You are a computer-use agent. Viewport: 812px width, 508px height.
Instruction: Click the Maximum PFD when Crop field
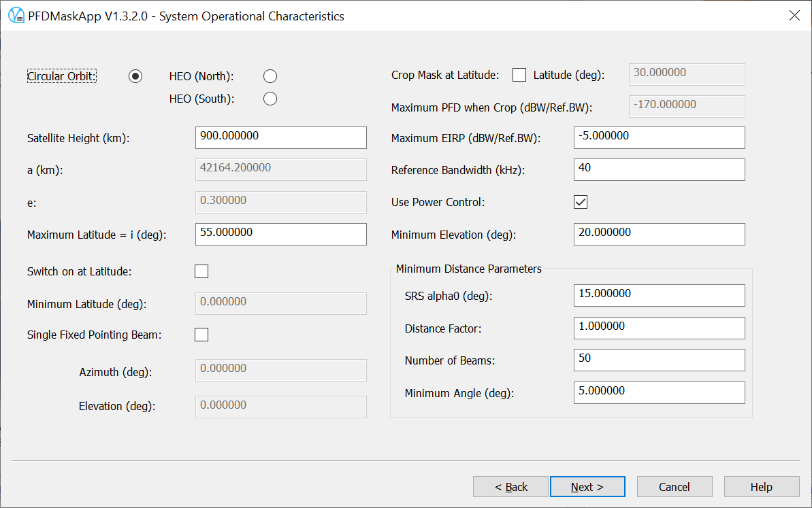click(687, 107)
